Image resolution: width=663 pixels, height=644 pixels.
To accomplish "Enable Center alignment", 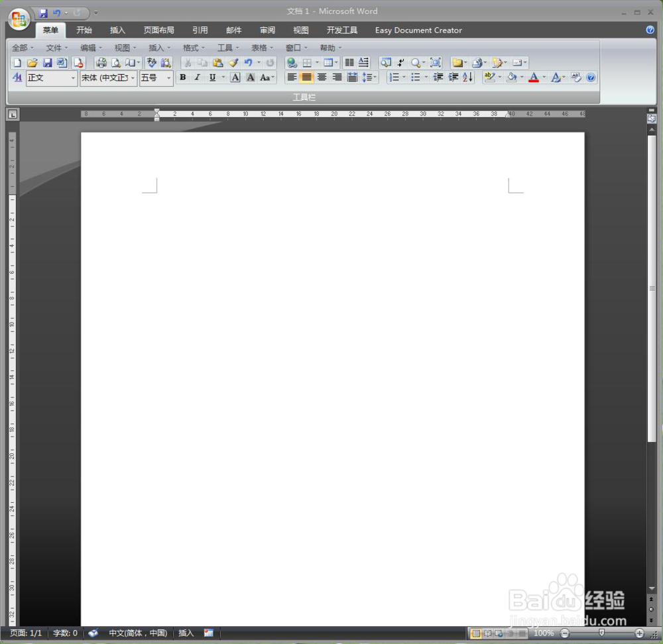I will 322,78.
